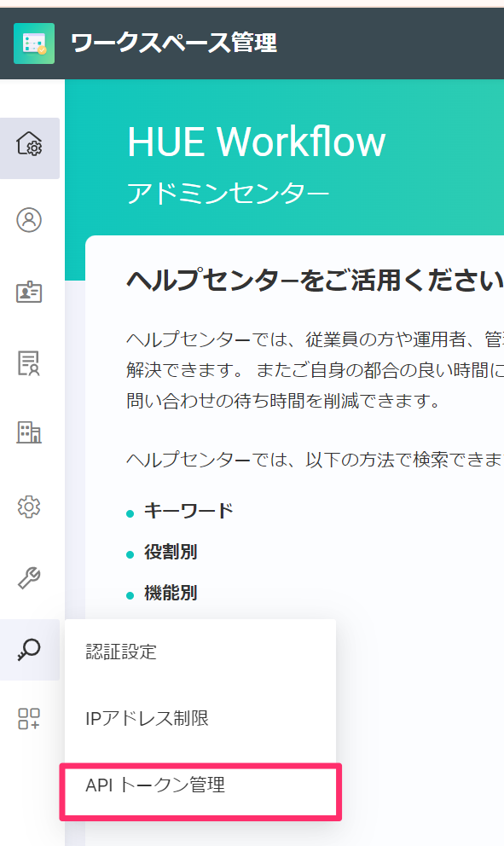Click the ワークスペース管理 header title

pyautogui.click(x=174, y=43)
